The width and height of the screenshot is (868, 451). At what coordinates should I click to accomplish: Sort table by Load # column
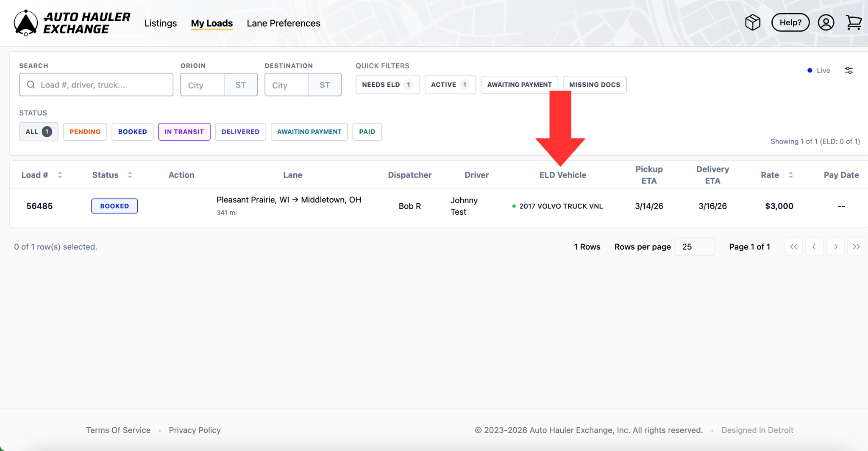(60, 175)
